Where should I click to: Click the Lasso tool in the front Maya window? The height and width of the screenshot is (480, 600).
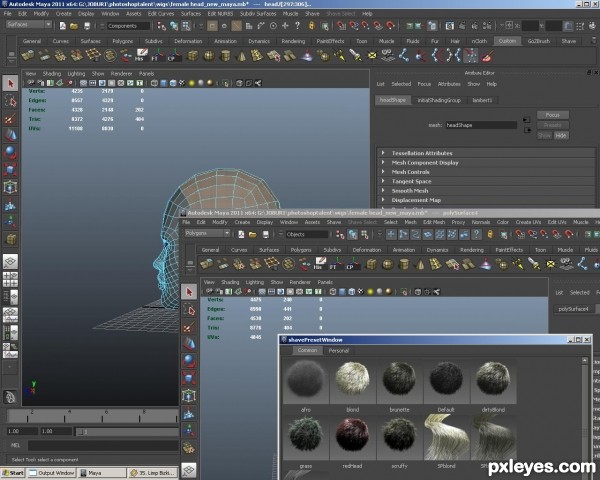189,310
